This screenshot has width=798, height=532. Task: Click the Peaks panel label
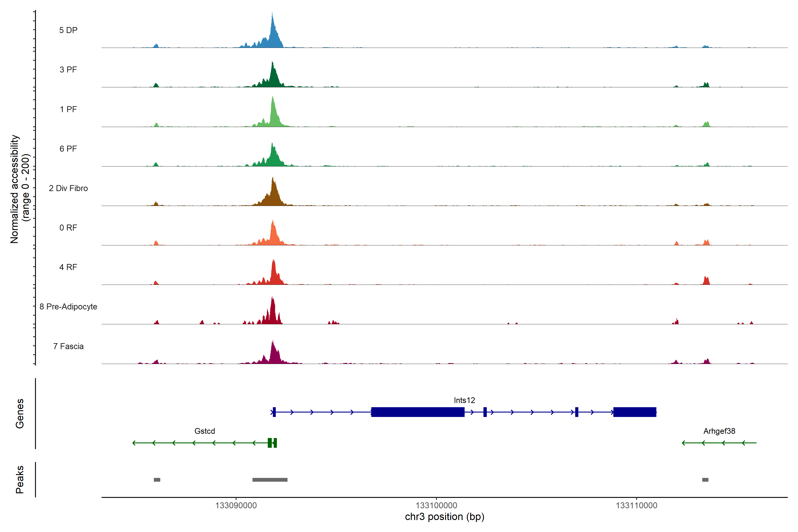20,479
